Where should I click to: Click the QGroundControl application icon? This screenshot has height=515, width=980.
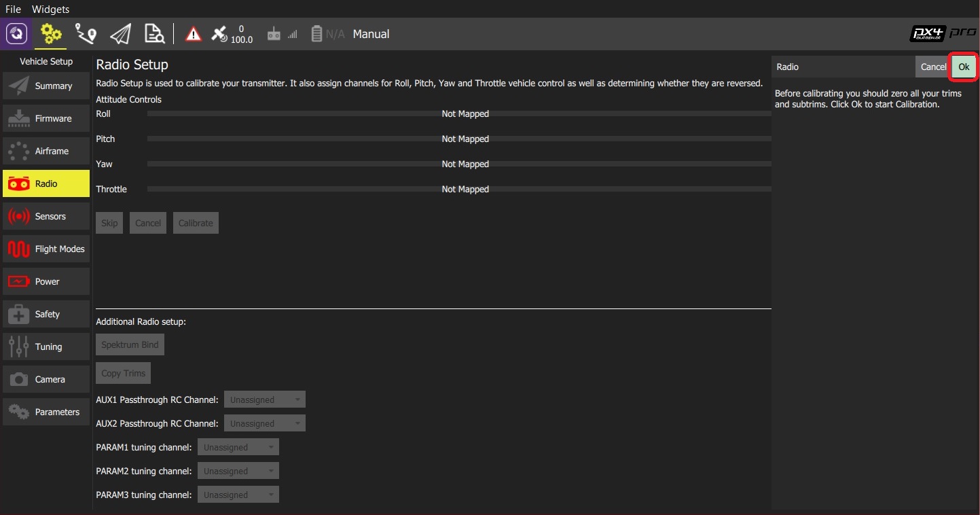(16, 34)
